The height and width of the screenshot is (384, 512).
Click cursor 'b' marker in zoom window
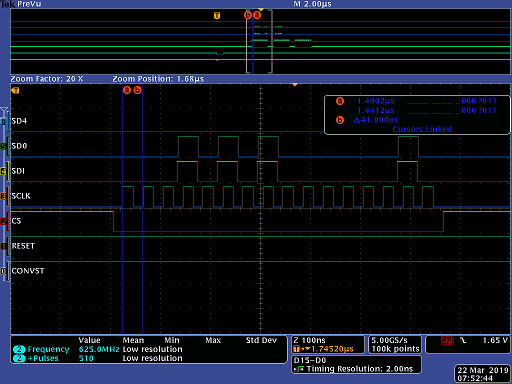137,90
